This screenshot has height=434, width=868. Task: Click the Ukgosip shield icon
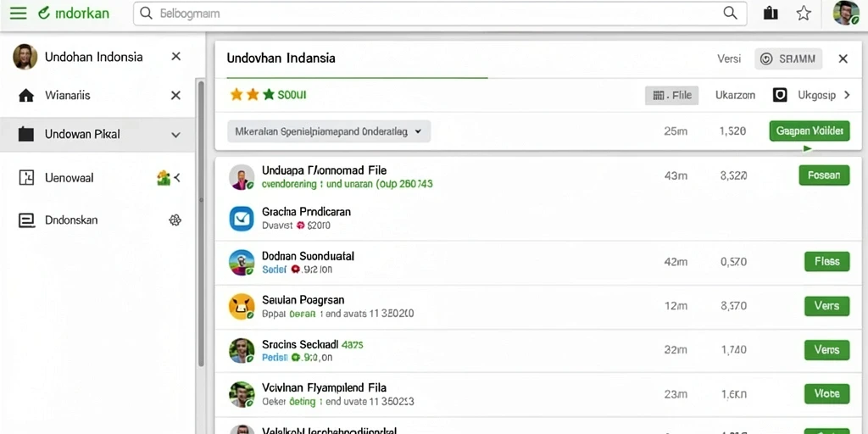click(780, 95)
